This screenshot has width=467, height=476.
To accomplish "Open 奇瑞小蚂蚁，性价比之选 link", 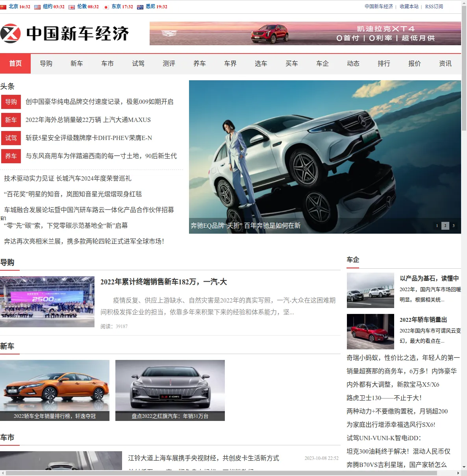I will 403,358.
